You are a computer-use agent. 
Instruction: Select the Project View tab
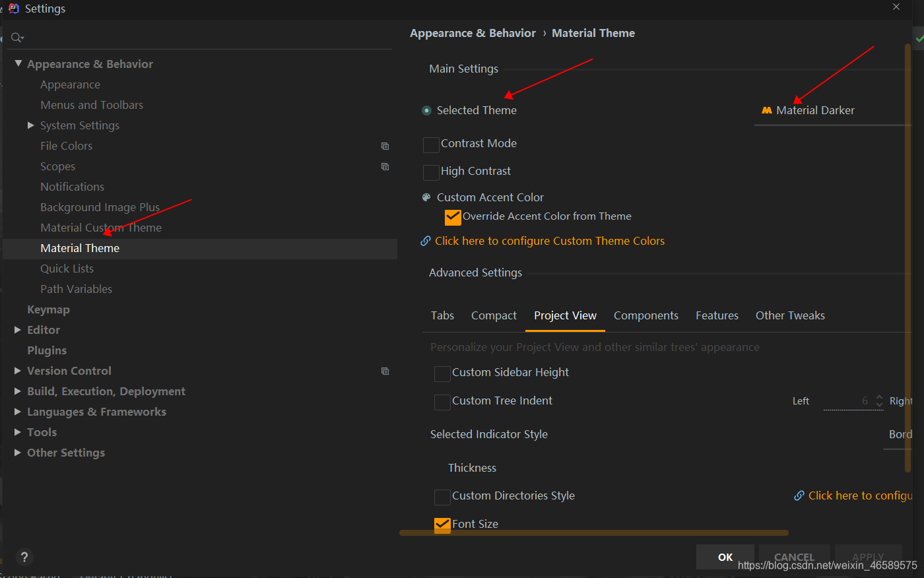pyautogui.click(x=565, y=315)
